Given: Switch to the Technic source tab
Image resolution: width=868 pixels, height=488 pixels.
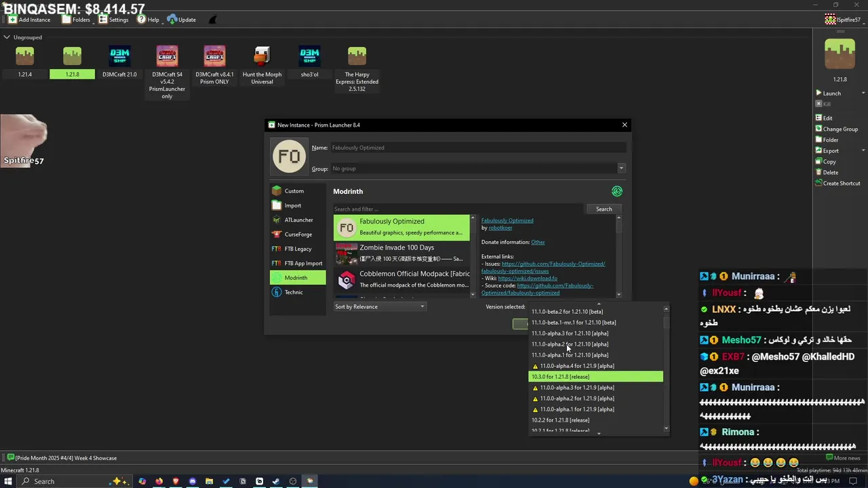Looking at the screenshot, I should click(298, 292).
